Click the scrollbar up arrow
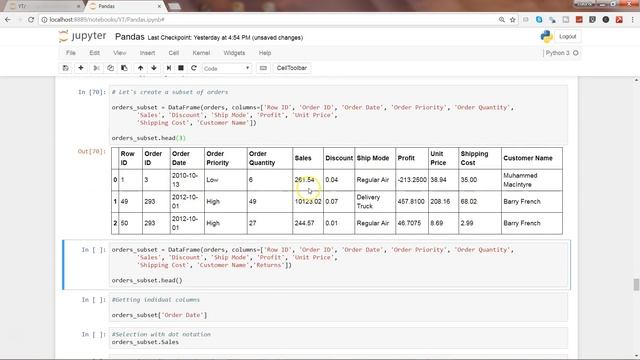The image size is (640, 360). (x=636, y=80)
